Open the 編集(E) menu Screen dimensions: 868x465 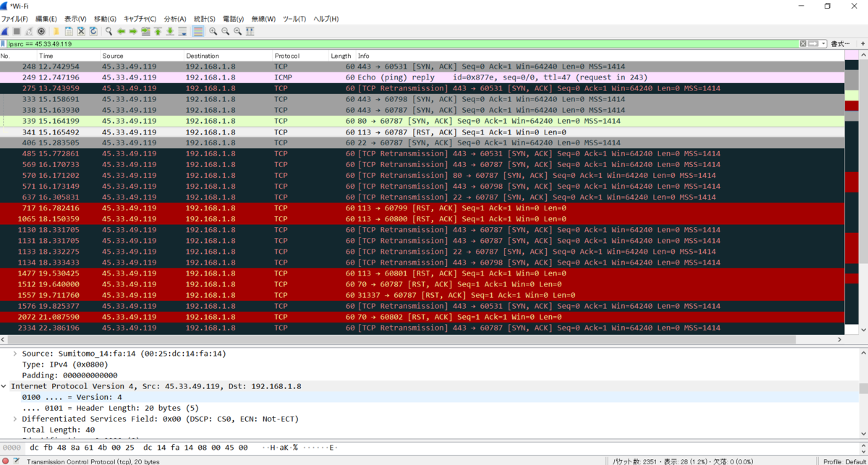pos(46,19)
